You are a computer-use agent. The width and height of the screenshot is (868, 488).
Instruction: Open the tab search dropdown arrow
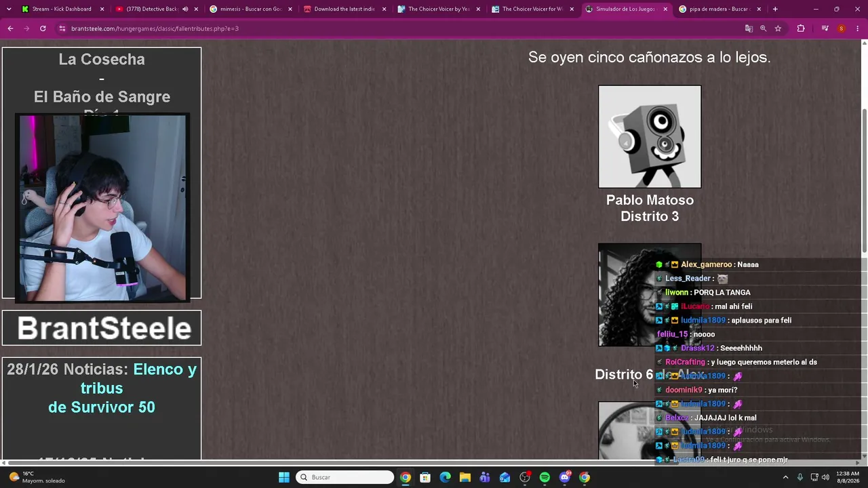9,9
